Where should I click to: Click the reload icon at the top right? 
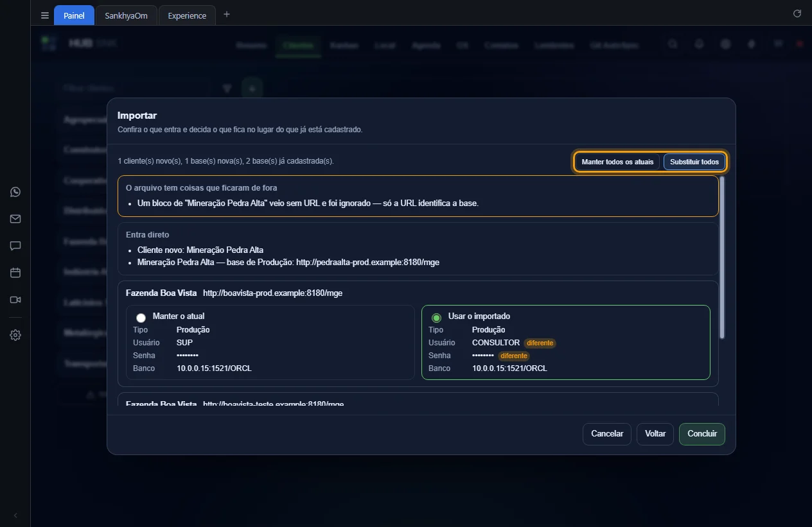click(x=797, y=13)
